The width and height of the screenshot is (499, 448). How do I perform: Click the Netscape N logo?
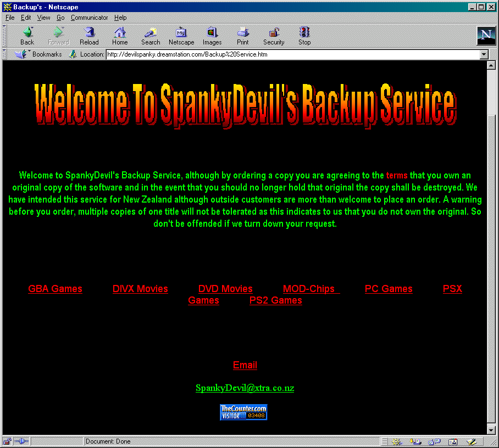pos(486,35)
